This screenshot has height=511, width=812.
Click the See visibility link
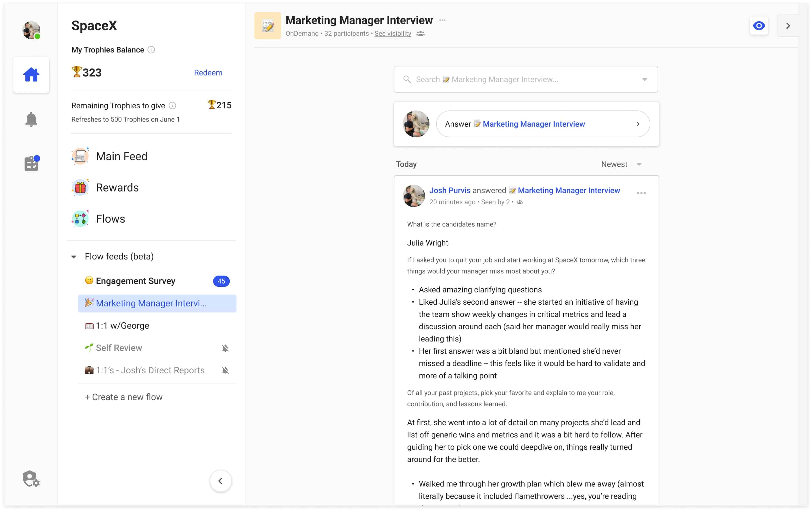click(x=393, y=34)
